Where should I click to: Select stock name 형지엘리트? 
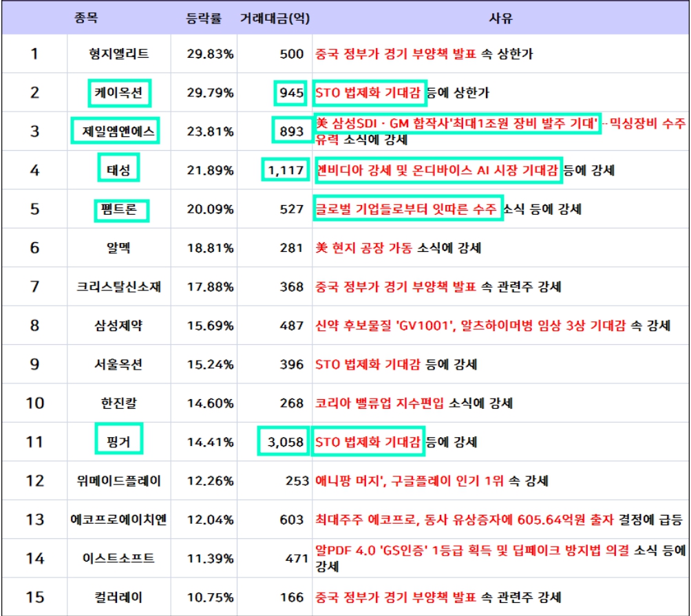[119, 54]
